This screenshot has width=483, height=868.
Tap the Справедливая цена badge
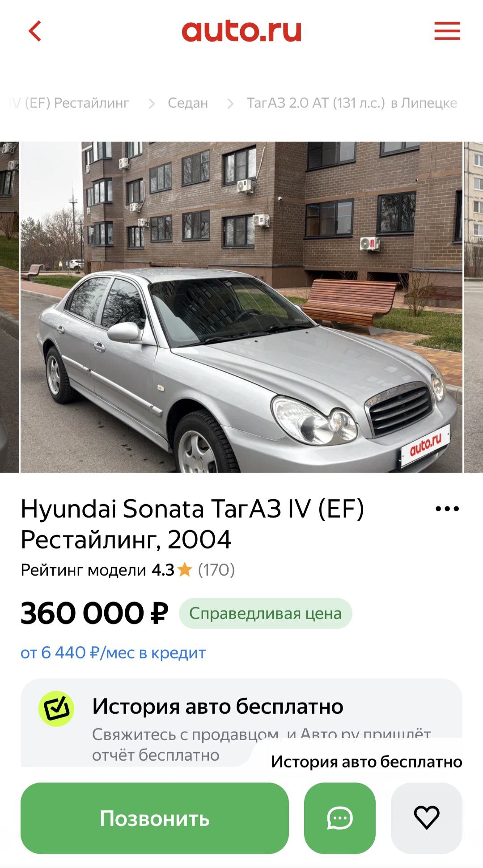point(266,613)
